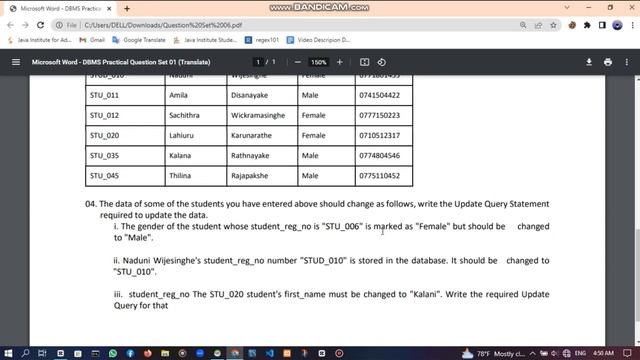The width and height of the screenshot is (640, 360).
Task: Go forward in browser history
Action: [25, 25]
